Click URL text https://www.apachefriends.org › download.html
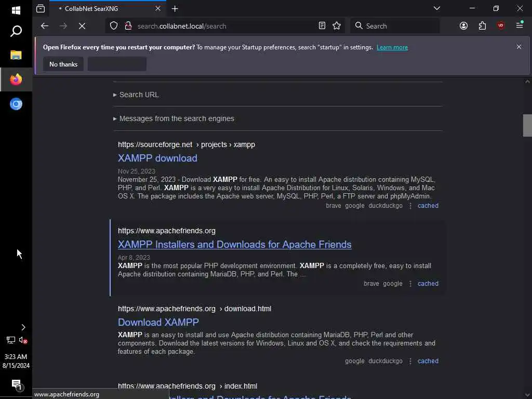This screenshot has width=532, height=399. [194, 309]
